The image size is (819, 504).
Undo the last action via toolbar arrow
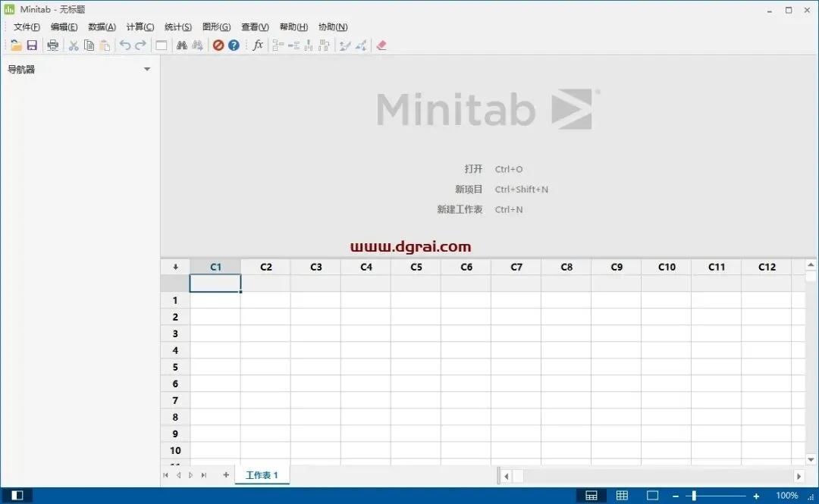[125, 45]
